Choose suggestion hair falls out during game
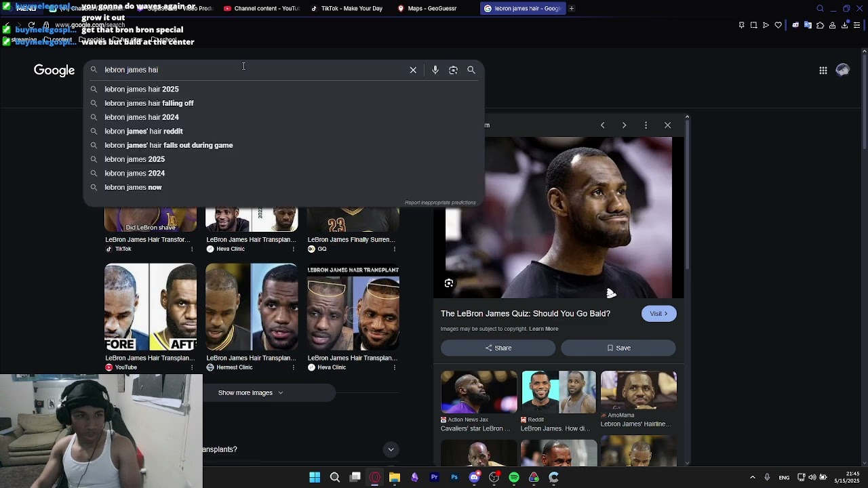 click(283, 145)
